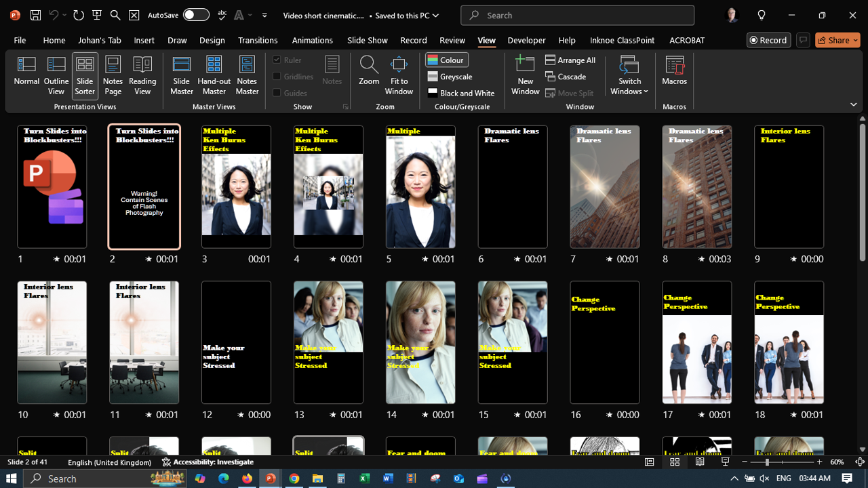Open Notes Page view
The image size is (868, 488).
click(x=113, y=76)
